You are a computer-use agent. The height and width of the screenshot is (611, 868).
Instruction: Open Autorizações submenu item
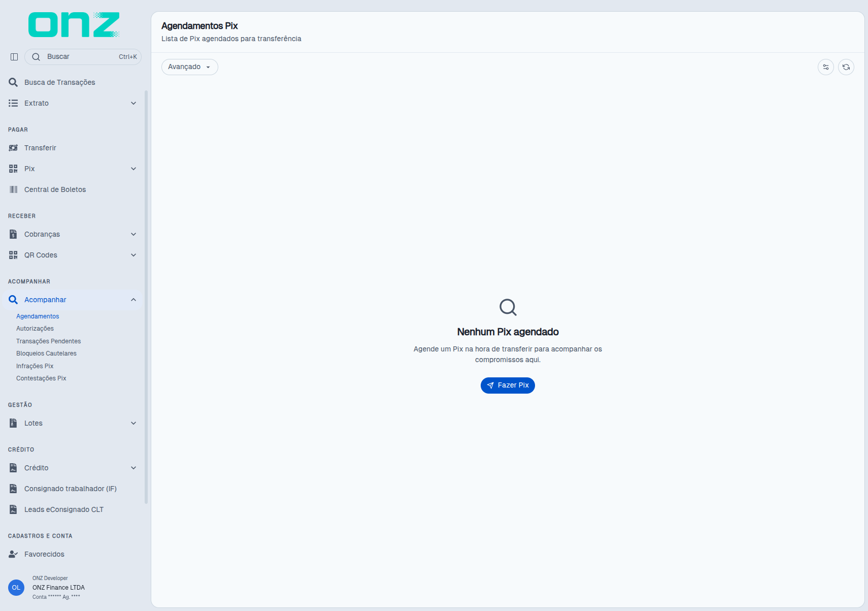[x=35, y=329]
